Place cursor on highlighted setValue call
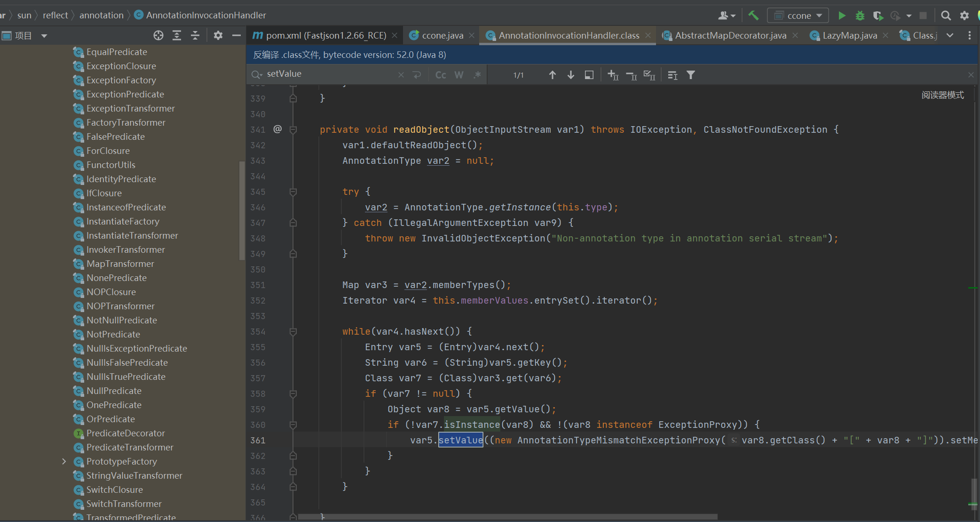This screenshot has width=980, height=522. click(x=460, y=440)
